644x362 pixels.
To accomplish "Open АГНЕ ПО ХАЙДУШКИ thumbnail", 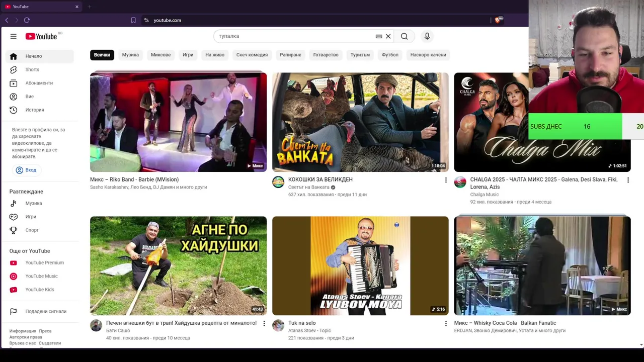I will 178,266.
